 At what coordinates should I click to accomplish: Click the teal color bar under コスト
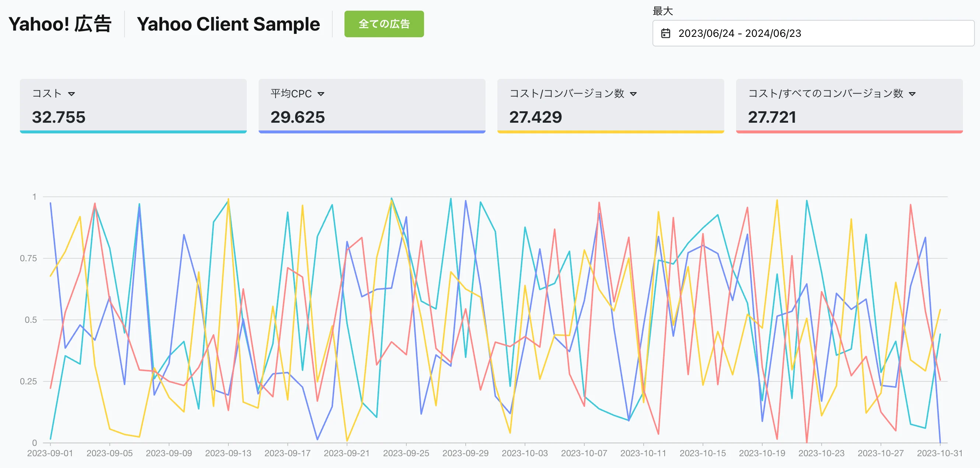(133, 132)
